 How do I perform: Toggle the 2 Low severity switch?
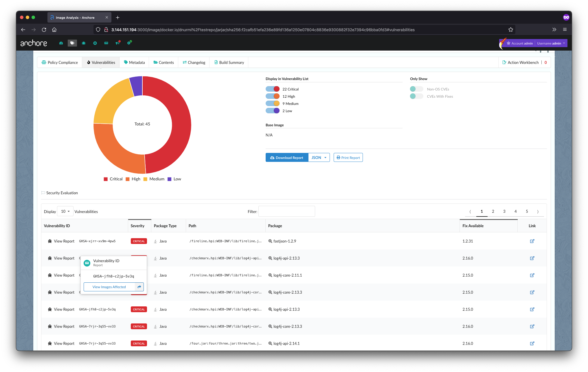point(273,111)
